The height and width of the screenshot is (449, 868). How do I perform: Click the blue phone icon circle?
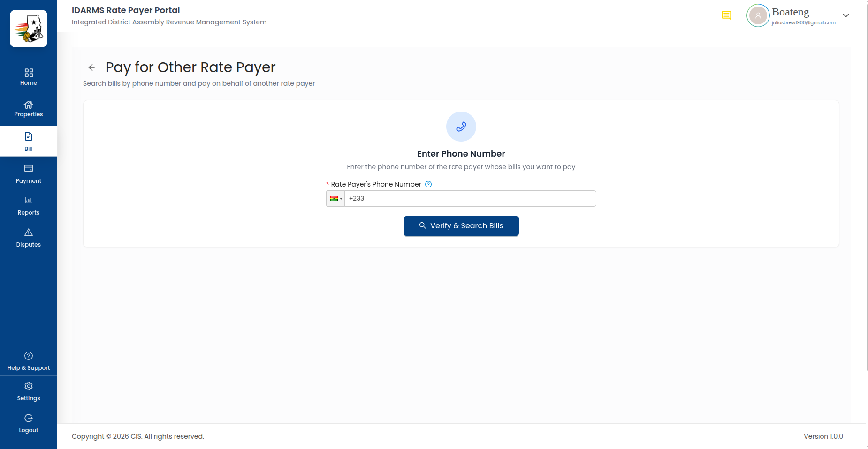pyautogui.click(x=461, y=127)
